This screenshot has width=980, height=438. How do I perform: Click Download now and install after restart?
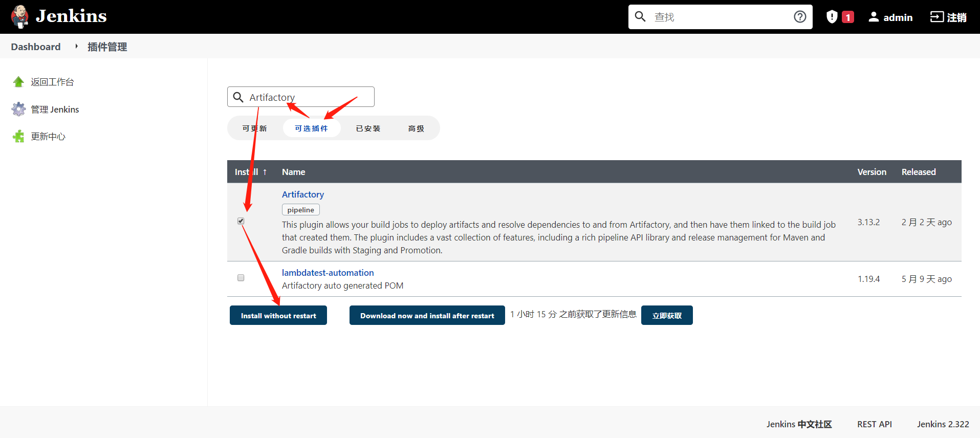[x=427, y=315]
